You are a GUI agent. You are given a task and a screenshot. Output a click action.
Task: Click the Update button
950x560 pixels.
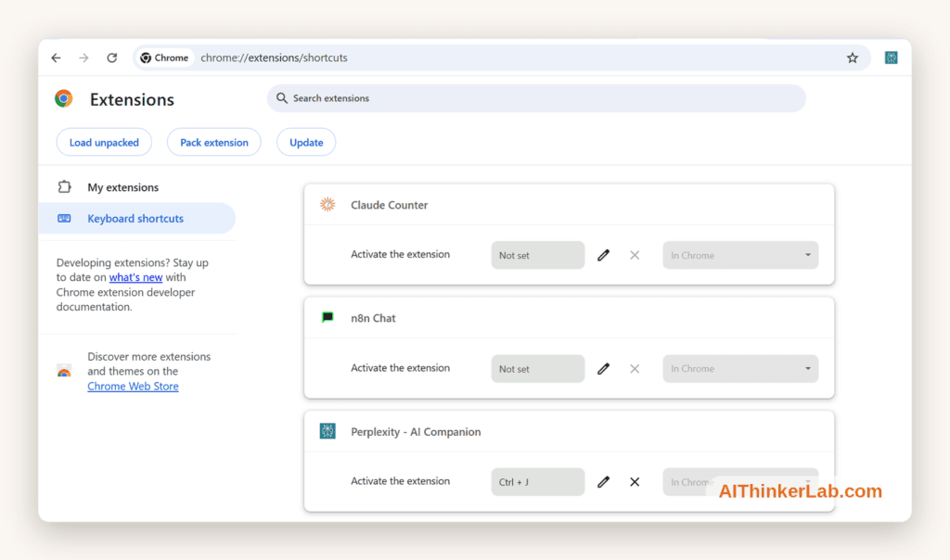pyautogui.click(x=306, y=142)
